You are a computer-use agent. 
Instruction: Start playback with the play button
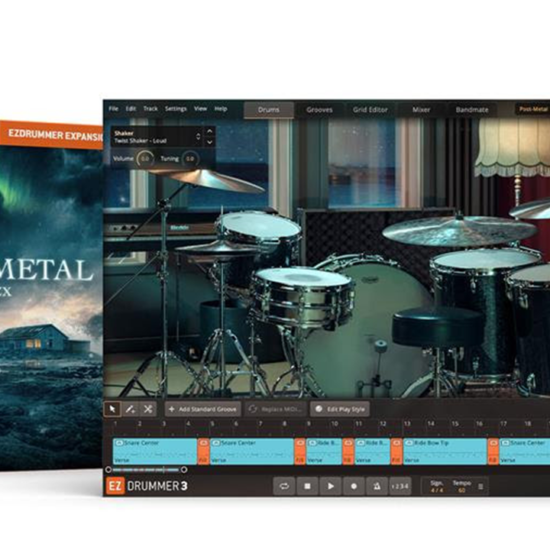pyautogui.click(x=330, y=486)
